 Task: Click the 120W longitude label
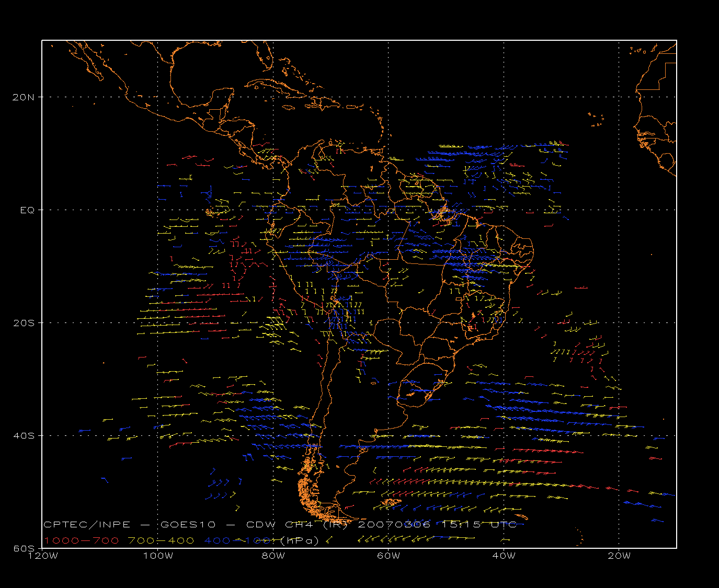pyautogui.click(x=42, y=556)
